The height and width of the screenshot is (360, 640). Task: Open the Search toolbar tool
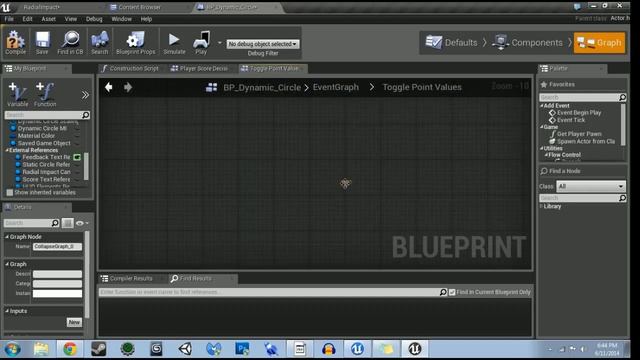pyautogui.click(x=100, y=42)
